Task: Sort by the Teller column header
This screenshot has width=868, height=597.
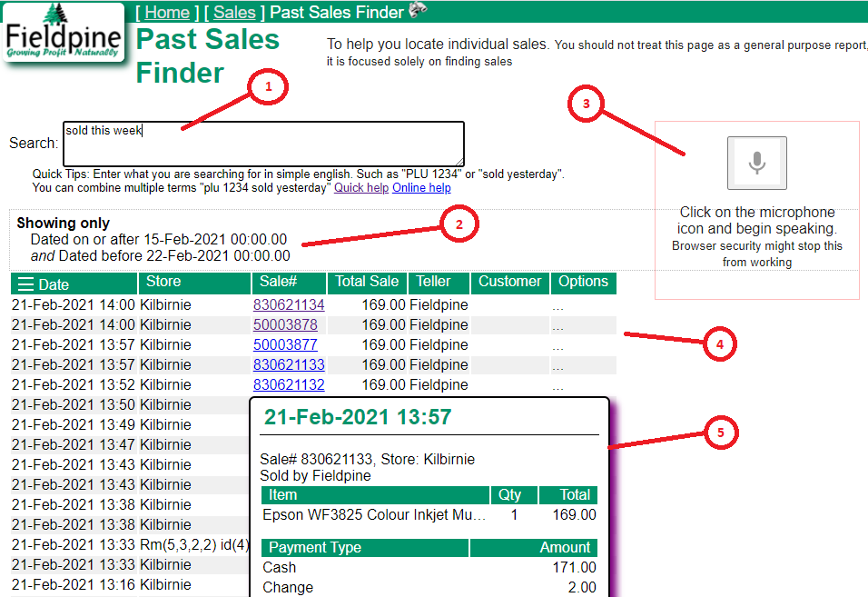Action: tap(439, 283)
